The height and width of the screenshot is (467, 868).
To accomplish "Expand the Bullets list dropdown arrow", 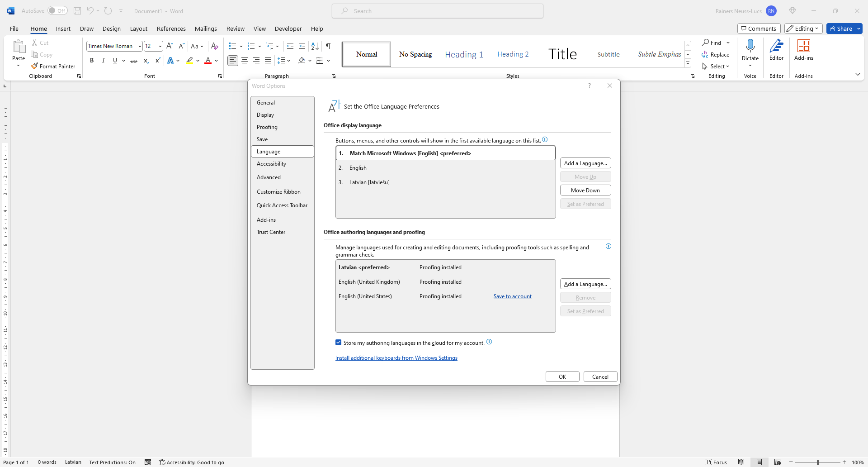I will 241,46.
